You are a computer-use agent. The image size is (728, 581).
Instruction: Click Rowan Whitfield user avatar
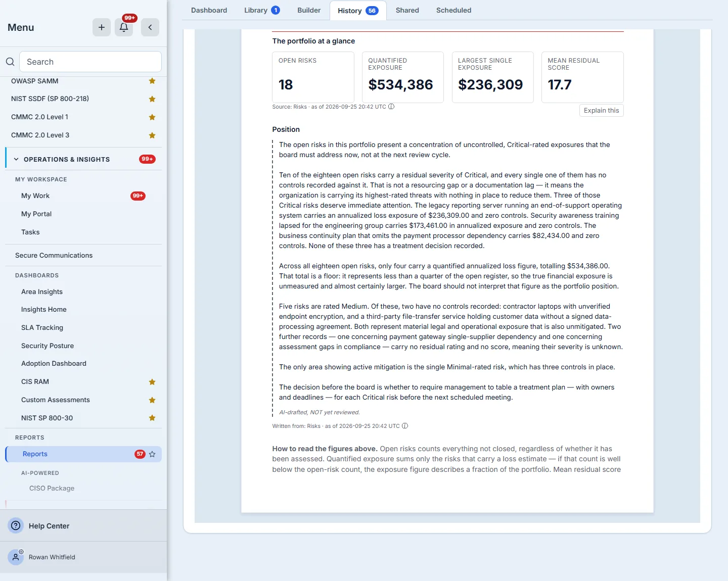click(16, 557)
